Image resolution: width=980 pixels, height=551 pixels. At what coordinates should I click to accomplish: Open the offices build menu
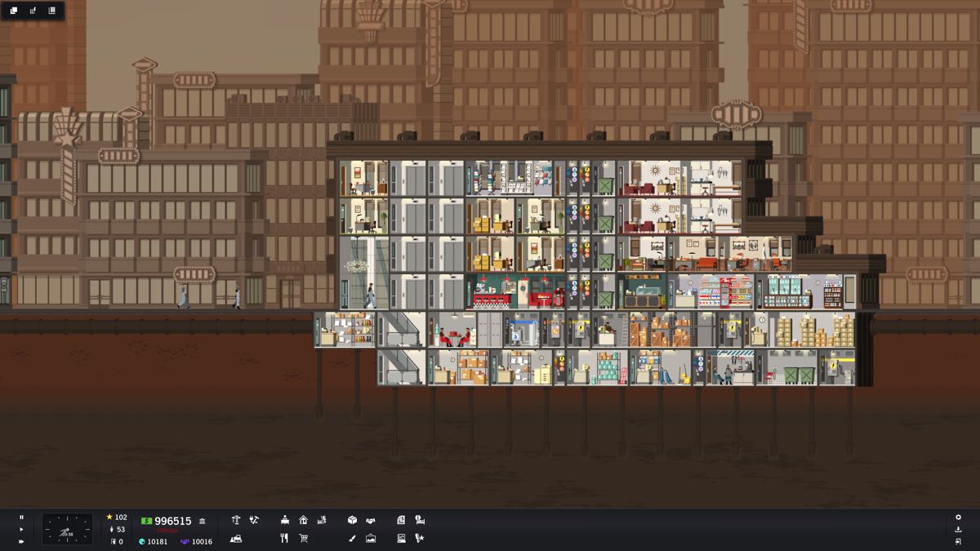coord(285,519)
